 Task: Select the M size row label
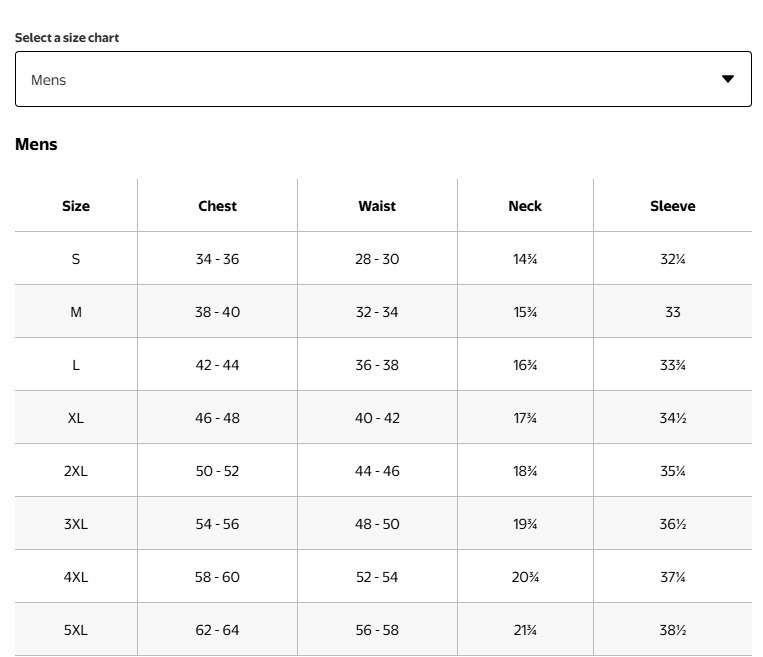point(76,312)
